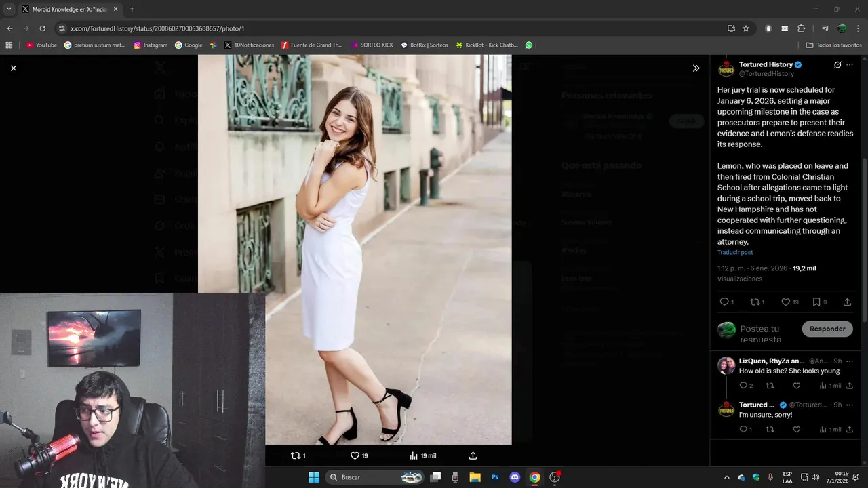Collapse the side panel with double chevron
The image size is (868, 488).
pos(696,68)
